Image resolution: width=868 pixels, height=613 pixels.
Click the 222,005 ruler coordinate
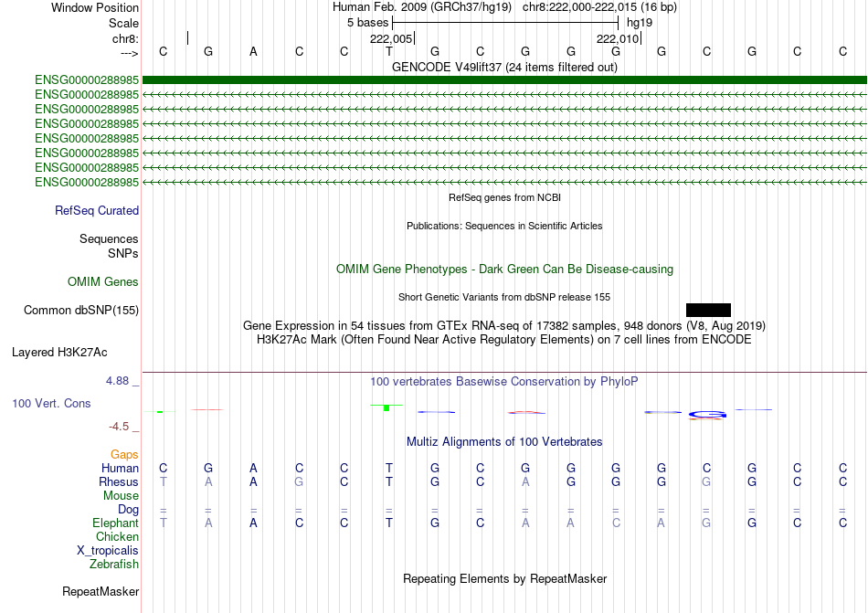point(391,38)
